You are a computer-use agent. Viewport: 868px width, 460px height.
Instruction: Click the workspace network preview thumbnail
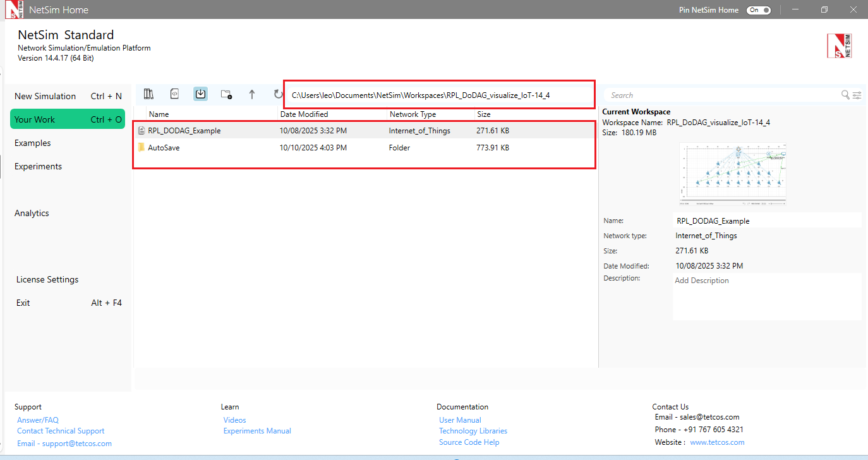point(733,174)
